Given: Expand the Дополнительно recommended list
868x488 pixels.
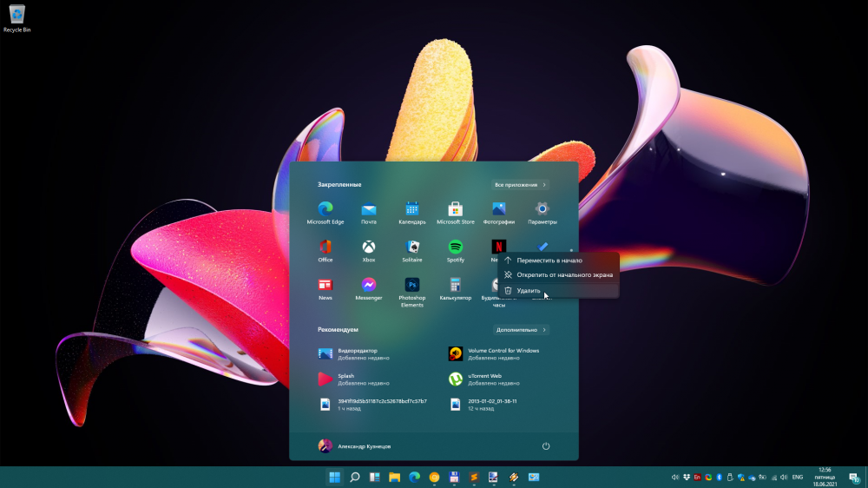Looking at the screenshot, I should (x=521, y=330).
